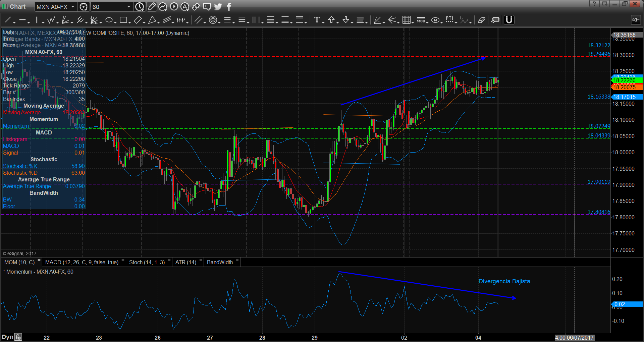The image size is (644, 342).
Task: Open the chart play/replay control
Action: [x=174, y=6]
